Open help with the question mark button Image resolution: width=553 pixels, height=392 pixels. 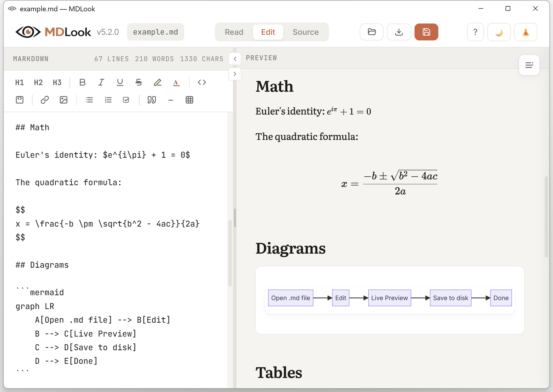[475, 32]
